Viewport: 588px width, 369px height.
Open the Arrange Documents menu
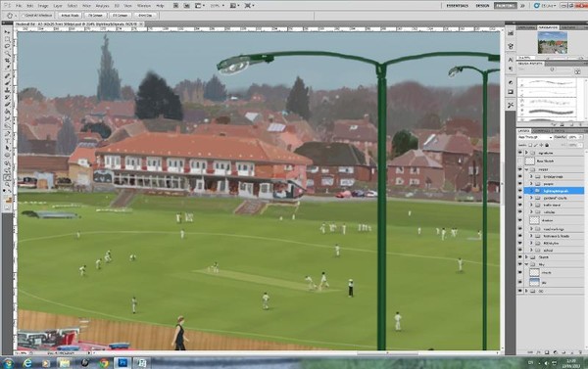(234, 6)
